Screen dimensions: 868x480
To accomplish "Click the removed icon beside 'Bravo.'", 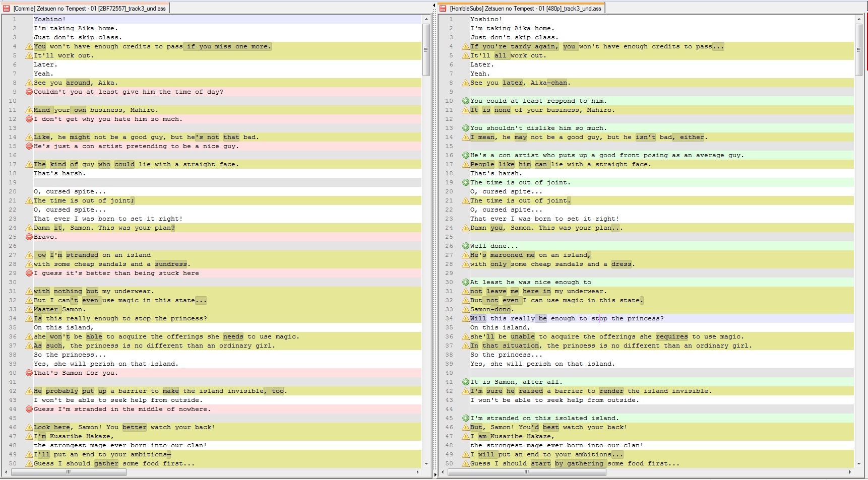I will [29, 237].
